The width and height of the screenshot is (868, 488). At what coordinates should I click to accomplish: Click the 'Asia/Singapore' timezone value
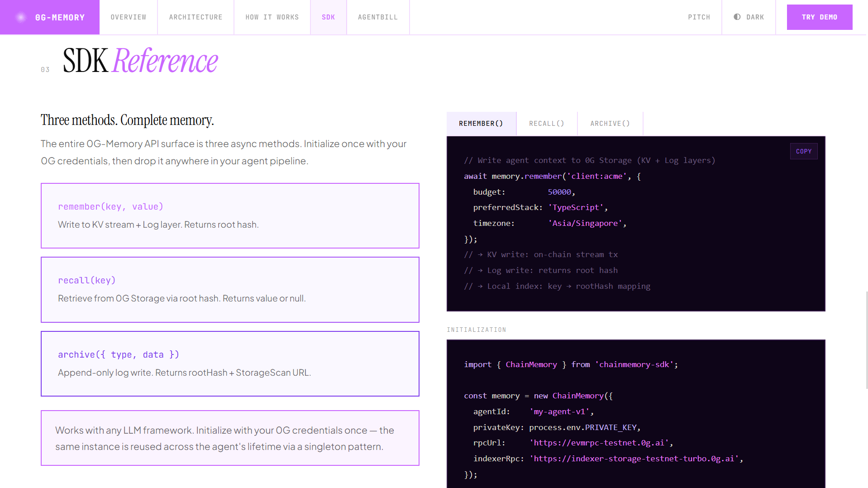[x=585, y=223]
